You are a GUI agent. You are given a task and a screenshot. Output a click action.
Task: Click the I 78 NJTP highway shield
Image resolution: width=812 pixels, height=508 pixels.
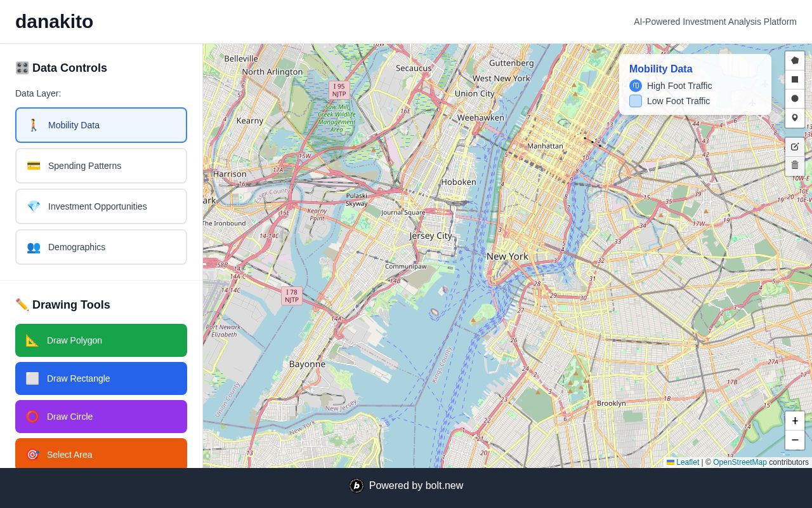pyautogui.click(x=292, y=296)
